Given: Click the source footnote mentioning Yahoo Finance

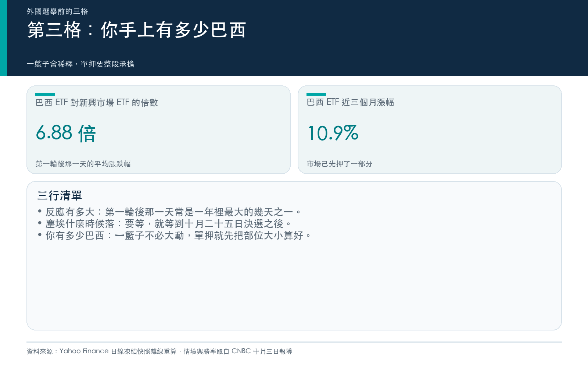Looking at the screenshot, I should 159,351.
